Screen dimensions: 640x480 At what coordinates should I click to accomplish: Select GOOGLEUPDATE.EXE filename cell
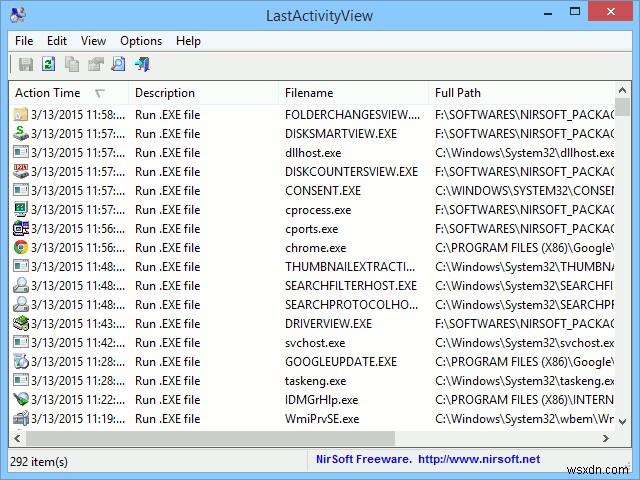[341, 362]
